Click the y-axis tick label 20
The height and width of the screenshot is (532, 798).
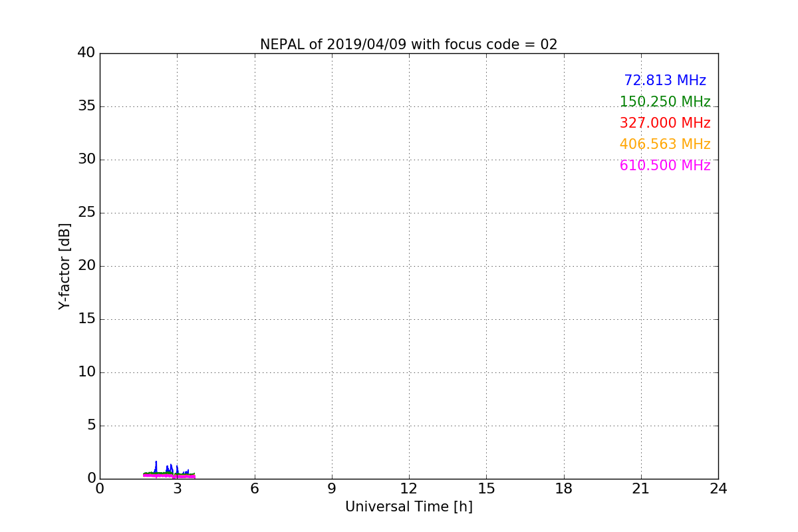coord(86,266)
